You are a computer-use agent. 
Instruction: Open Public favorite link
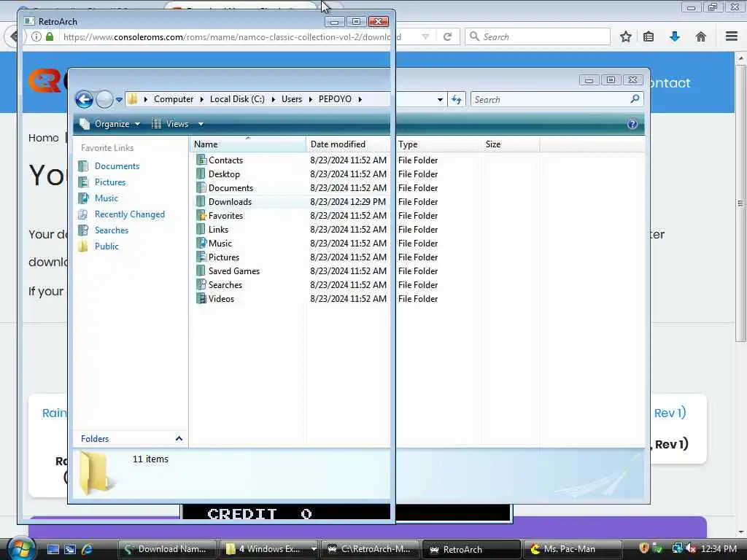point(107,246)
